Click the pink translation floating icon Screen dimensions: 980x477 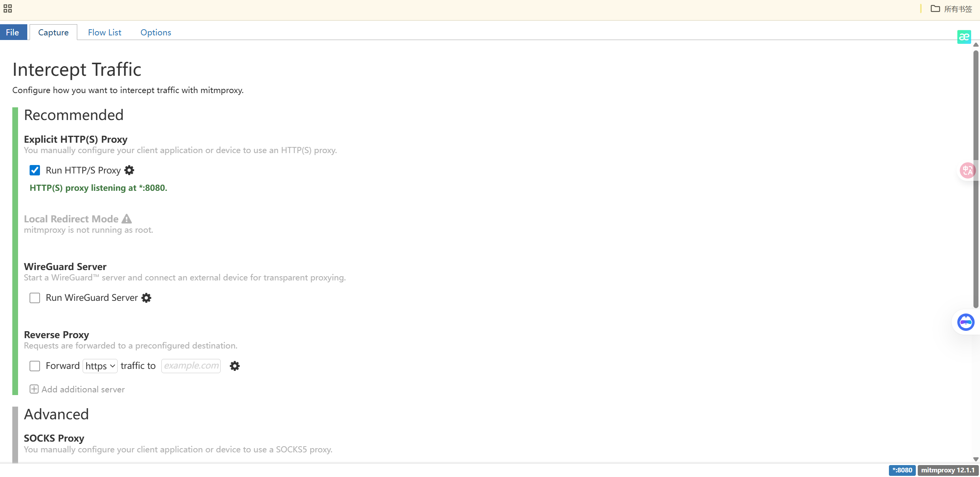coord(967,170)
